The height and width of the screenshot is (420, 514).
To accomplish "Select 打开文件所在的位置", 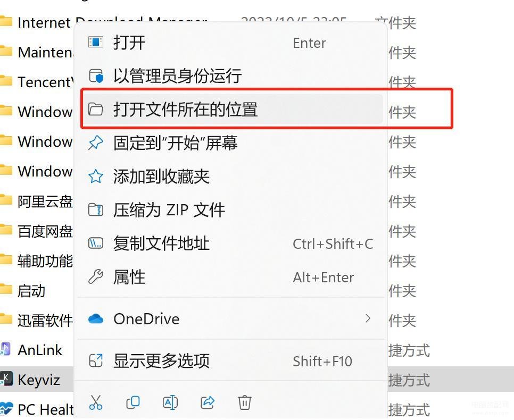I will coord(231,109).
